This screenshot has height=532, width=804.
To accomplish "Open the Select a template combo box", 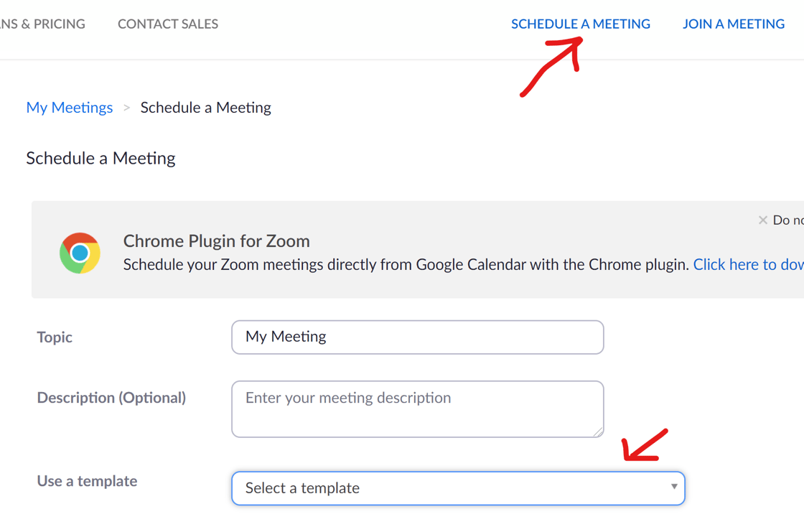I will pyautogui.click(x=458, y=488).
